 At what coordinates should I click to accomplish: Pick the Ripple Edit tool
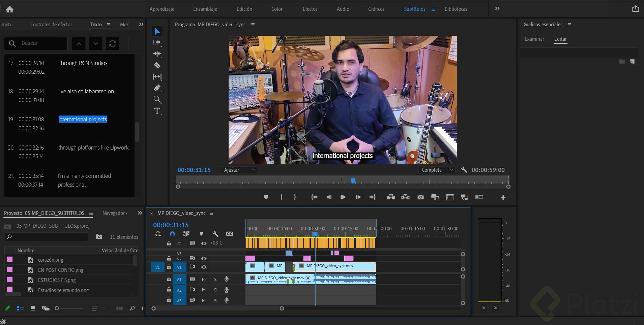[157, 54]
